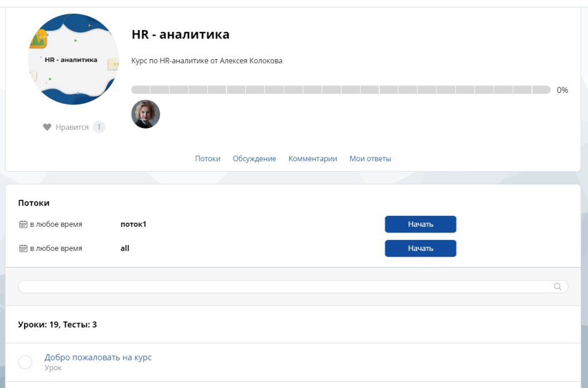The height and width of the screenshot is (388, 588).
Task: Click inside the lesson search field
Action: [293, 286]
